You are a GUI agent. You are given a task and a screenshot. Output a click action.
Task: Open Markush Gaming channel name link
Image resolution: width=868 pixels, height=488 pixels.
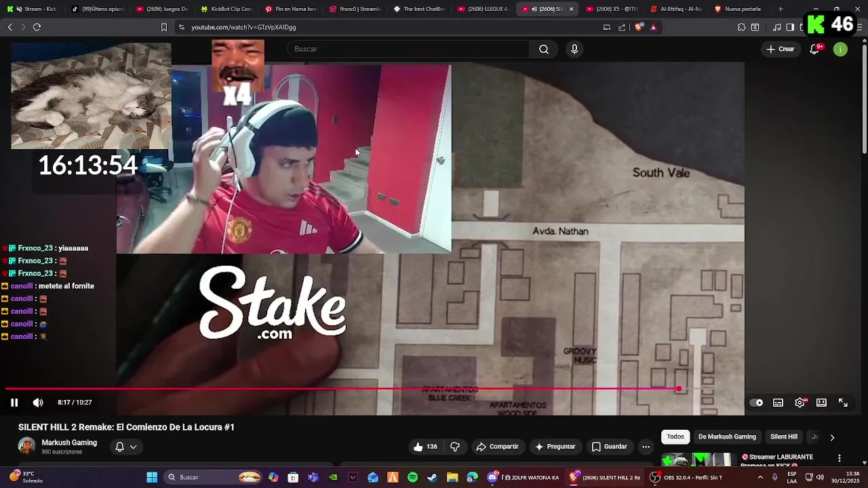click(x=69, y=443)
